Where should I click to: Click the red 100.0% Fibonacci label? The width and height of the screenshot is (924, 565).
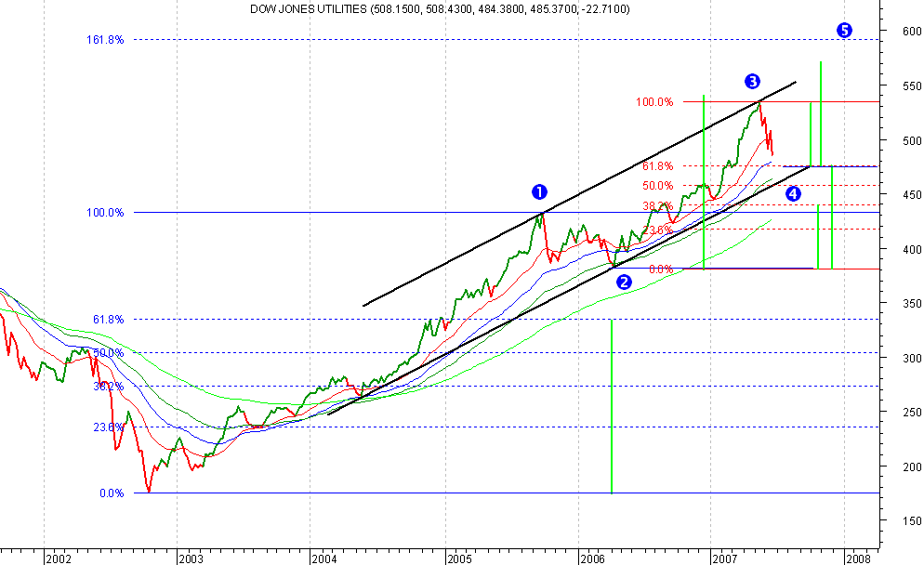click(x=654, y=102)
